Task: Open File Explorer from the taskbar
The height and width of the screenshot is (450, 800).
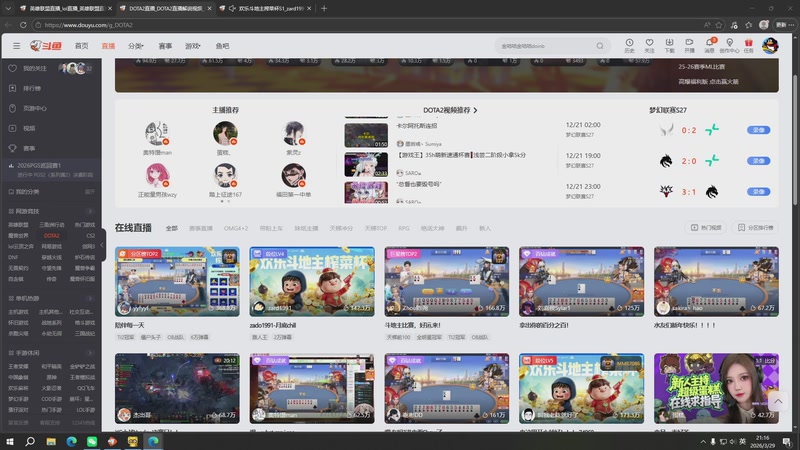Action: pos(51,441)
